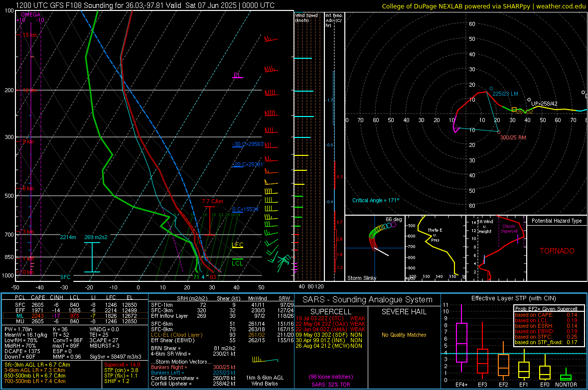Click the 1km & 6km AGL Wind Barbs label

click(265, 381)
